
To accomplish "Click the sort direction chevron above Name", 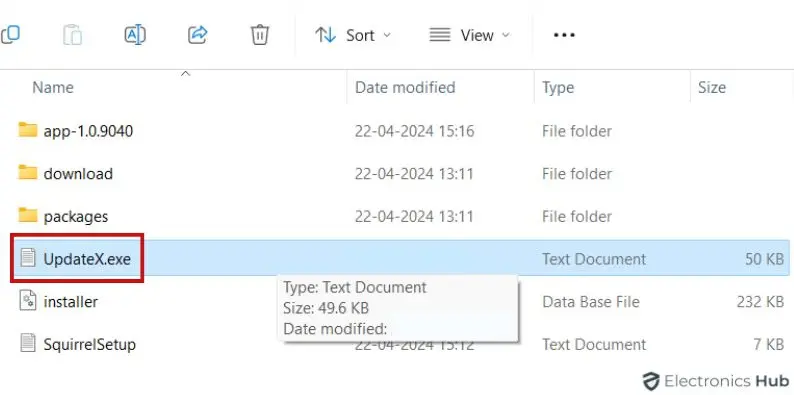I will (x=186, y=74).
